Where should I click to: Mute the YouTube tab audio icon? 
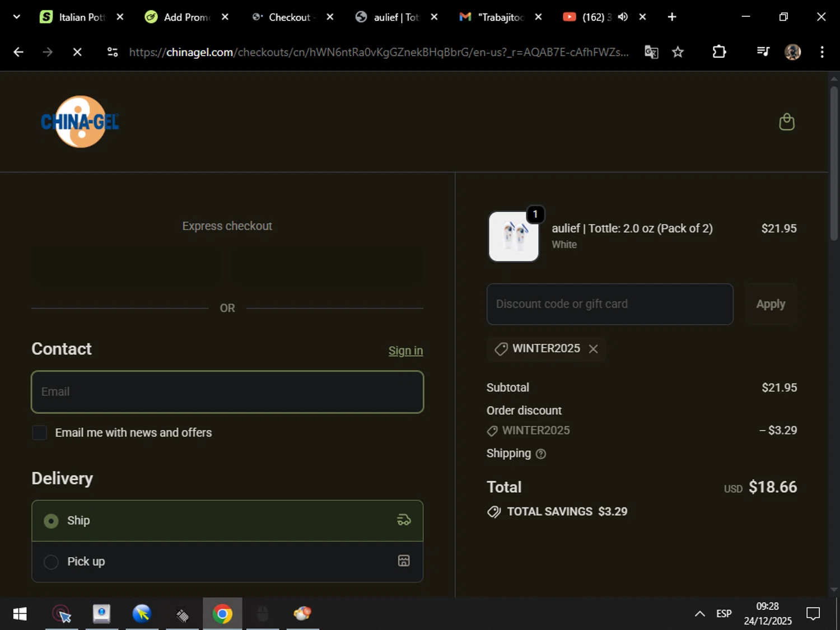coord(623,17)
